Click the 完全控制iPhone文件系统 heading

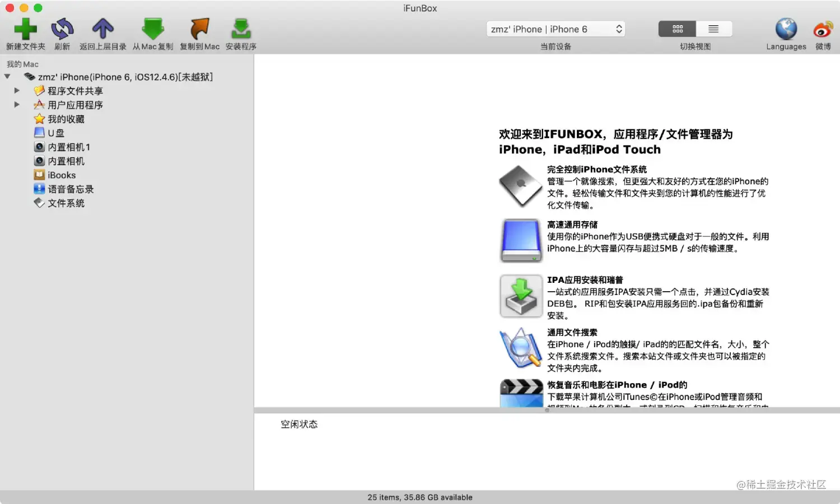point(597,169)
